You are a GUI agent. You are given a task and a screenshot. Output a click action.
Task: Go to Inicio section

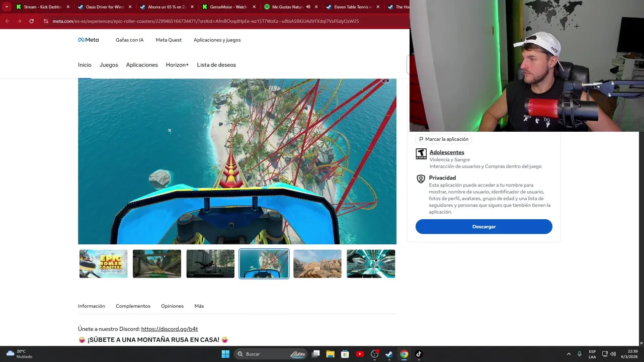tap(85, 65)
